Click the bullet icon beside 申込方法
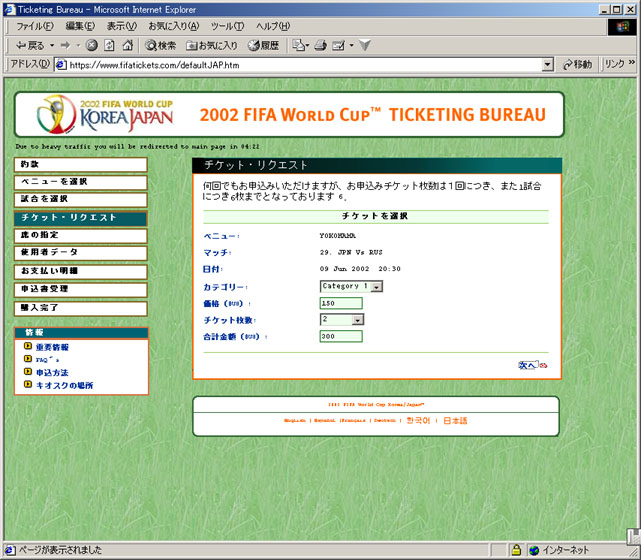The image size is (641, 560). (x=28, y=372)
